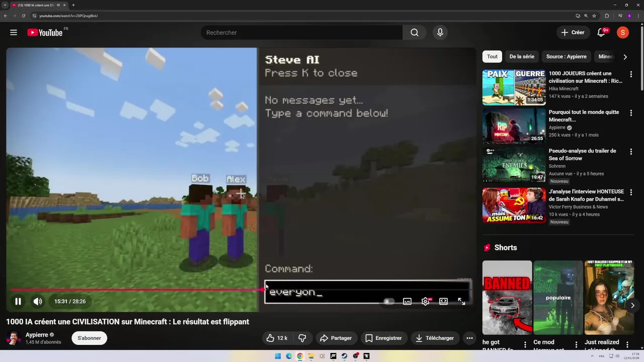Click the Créer button
The width and height of the screenshot is (644, 362).
tap(573, 33)
